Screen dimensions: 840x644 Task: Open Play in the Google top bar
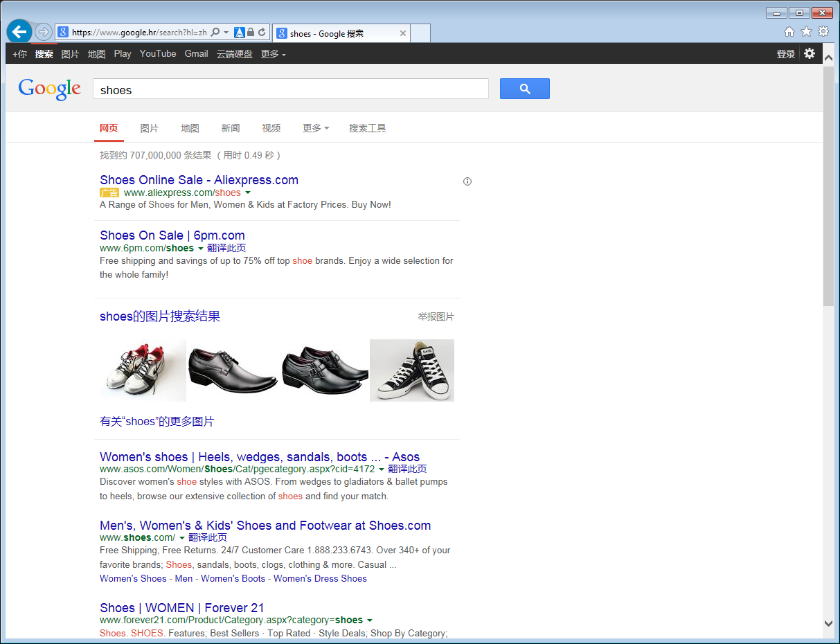pos(123,54)
